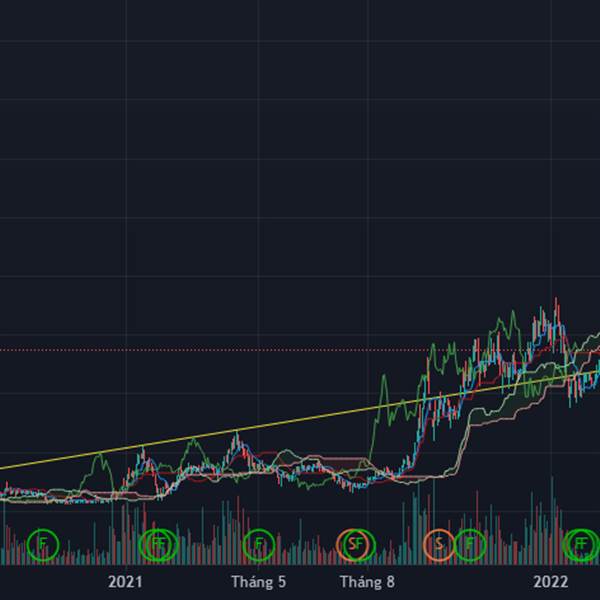Open the standalone orange S event marker
This screenshot has height=600, width=600.
439,544
